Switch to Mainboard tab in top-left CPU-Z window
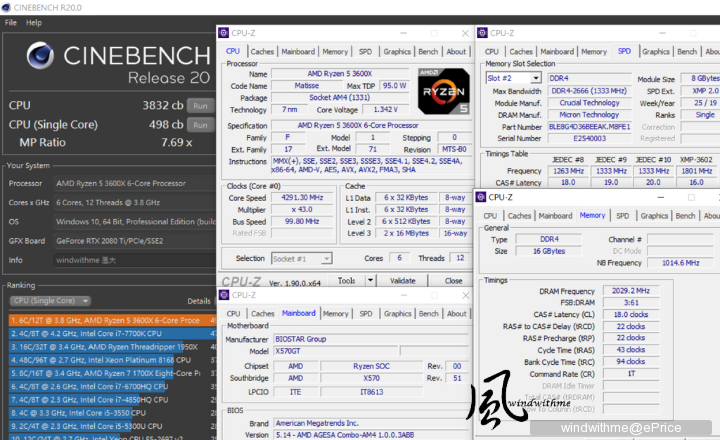 pyautogui.click(x=298, y=51)
